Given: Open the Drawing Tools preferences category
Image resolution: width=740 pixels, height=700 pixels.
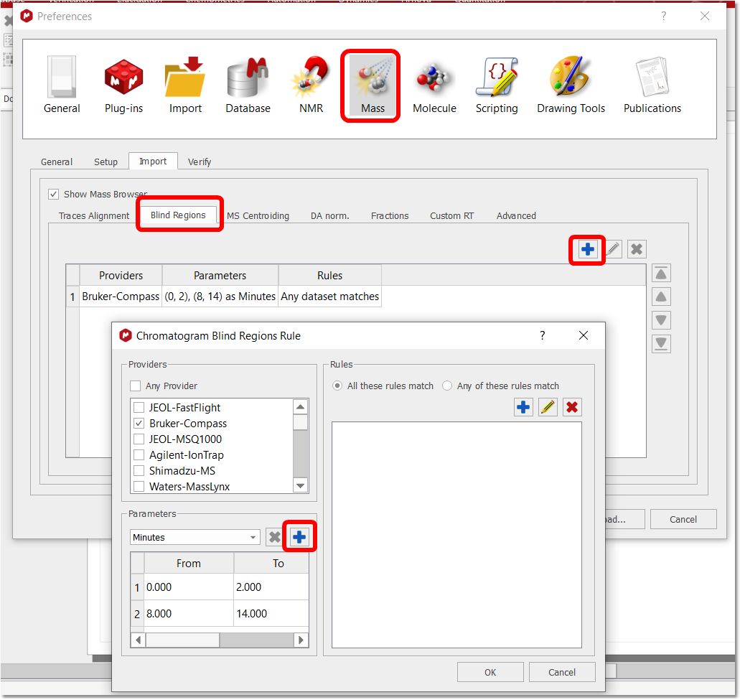Looking at the screenshot, I should (x=571, y=85).
